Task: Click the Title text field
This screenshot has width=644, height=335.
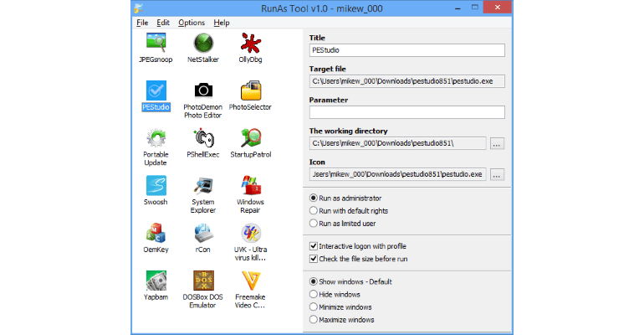Action: [x=406, y=50]
